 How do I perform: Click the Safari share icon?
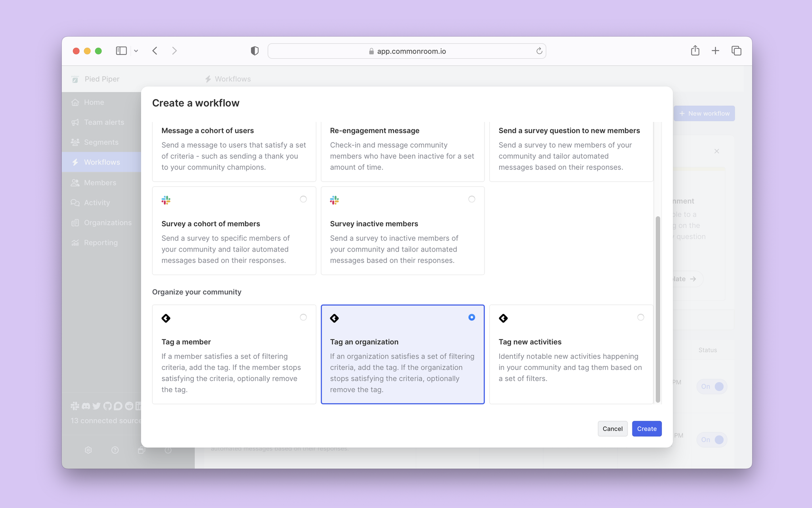point(695,51)
